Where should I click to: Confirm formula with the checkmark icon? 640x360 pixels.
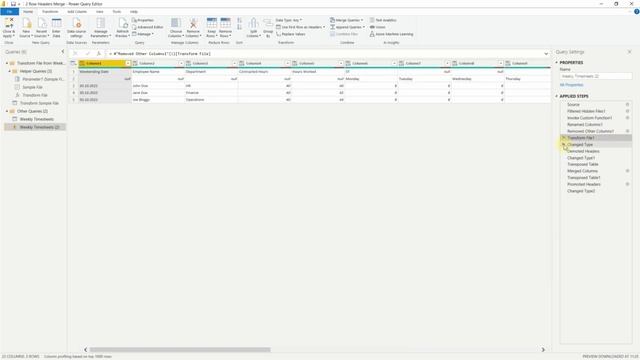click(87, 53)
